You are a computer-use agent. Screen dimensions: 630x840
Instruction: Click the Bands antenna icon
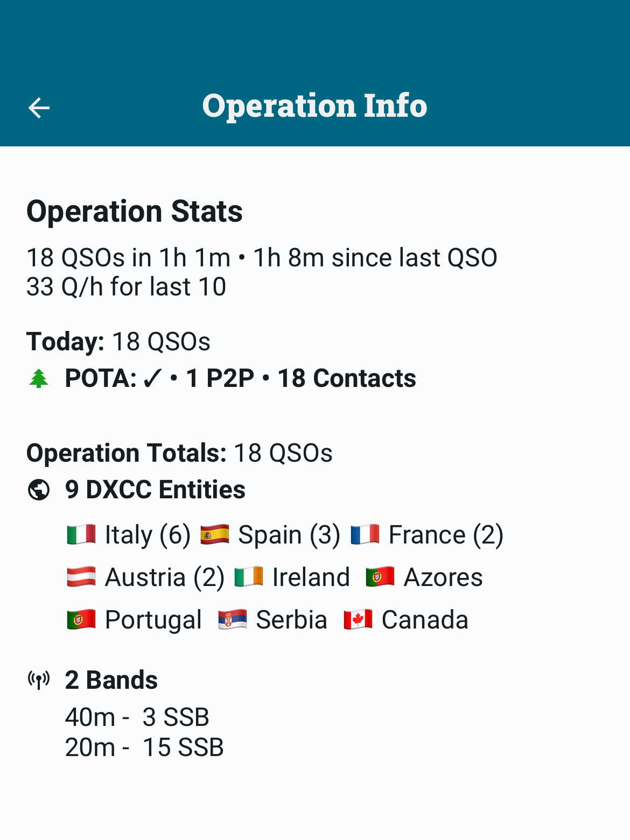pos(39,680)
